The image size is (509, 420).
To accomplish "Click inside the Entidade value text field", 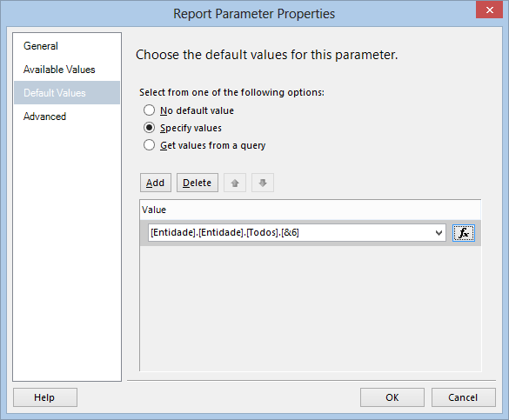I will [291, 233].
